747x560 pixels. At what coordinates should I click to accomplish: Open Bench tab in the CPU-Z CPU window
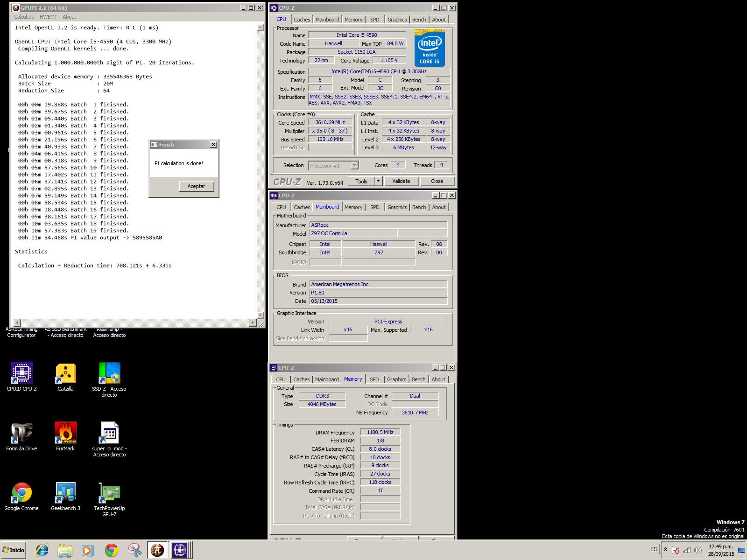419,20
